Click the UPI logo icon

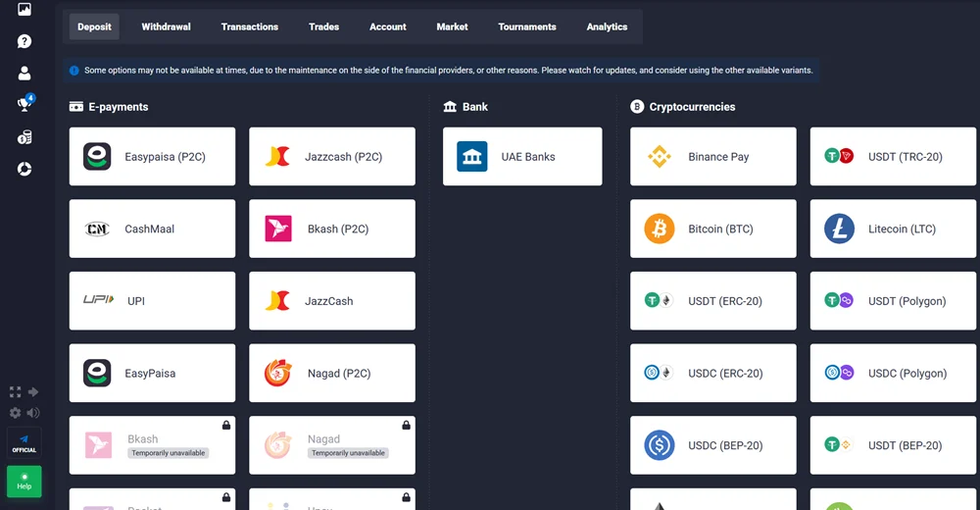(x=99, y=300)
